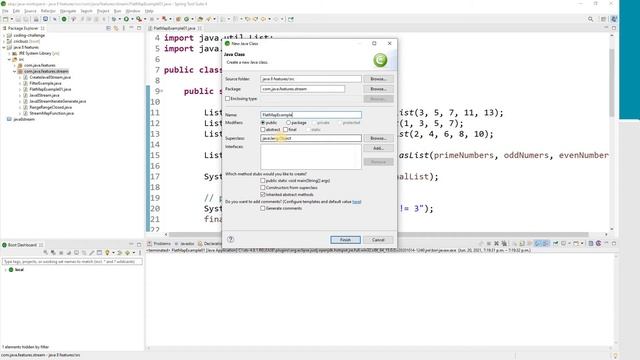Image resolution: width=640 pixels, height=360 pixels.
Task: Maximize the Package Explorer view
Action: (139, 28)
